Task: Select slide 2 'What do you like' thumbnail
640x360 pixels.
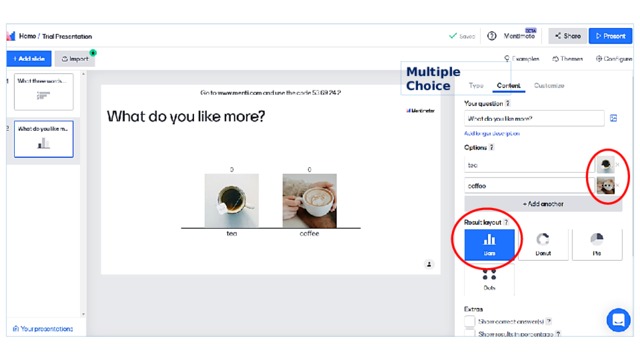Action: point(44,139)
